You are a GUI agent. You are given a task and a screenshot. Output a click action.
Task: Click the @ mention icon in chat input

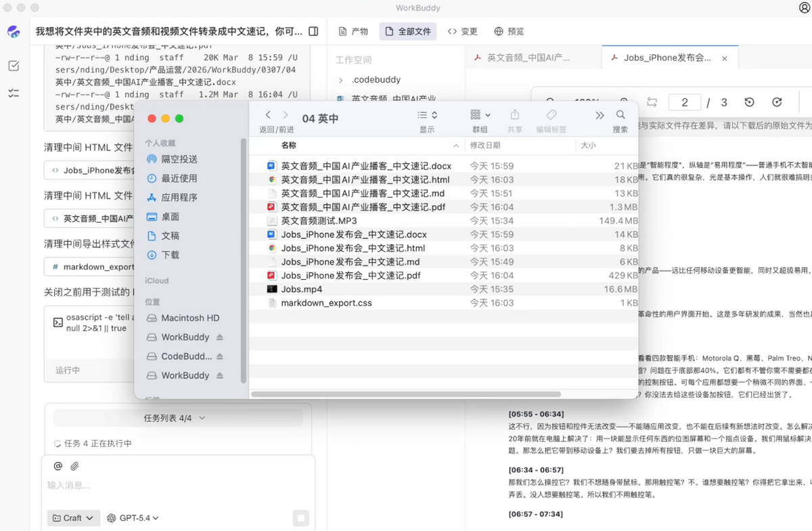[x=58, y=466]
